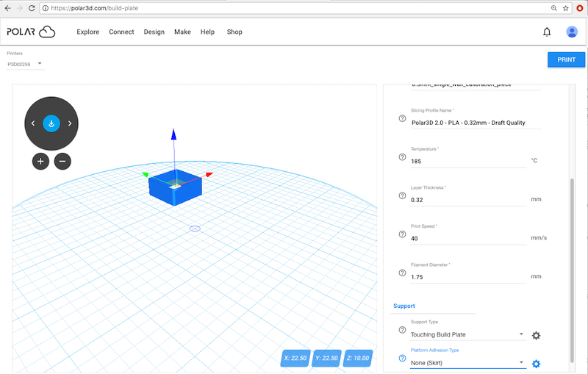The height and width of the screenshot is (374, 588).
Task: Expand the Platform Adhesion Type dropdown
Action: click(467, 363)
